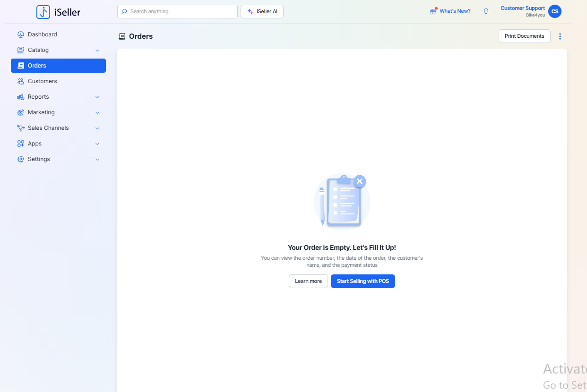Click the iSeller logo icon

[43, 12]
